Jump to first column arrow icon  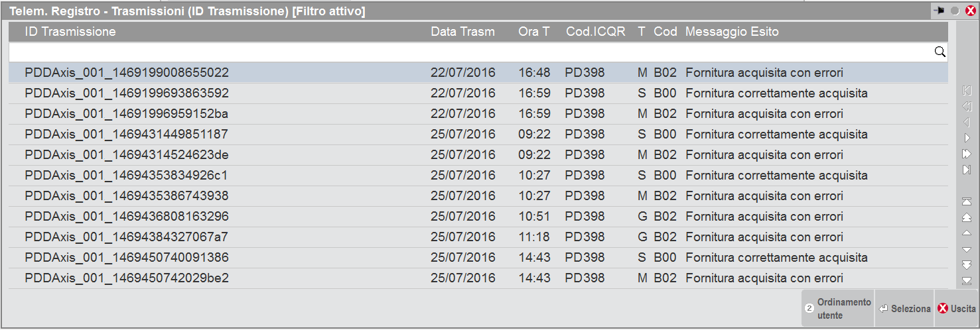(x=966, y=91)
